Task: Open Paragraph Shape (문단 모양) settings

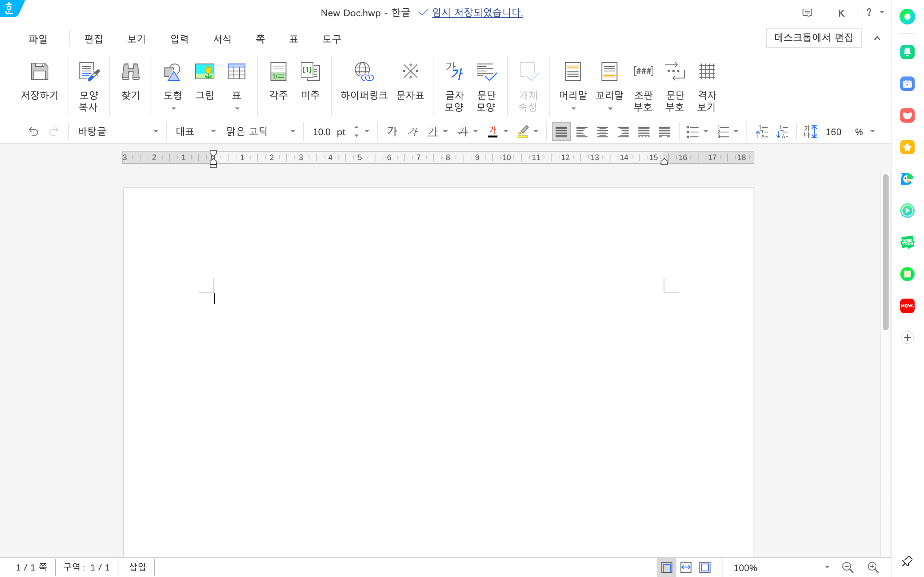Action: (x=486, y=72)
